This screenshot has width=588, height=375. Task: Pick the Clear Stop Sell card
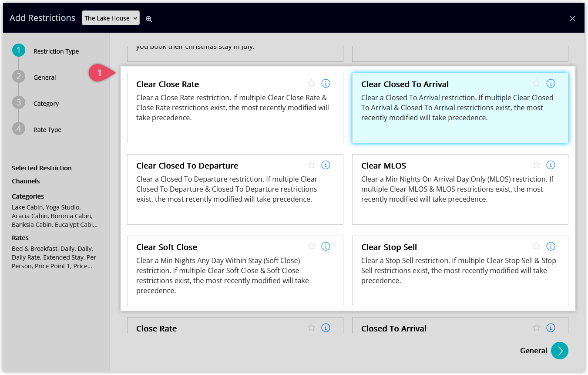(x=460, y=271)
